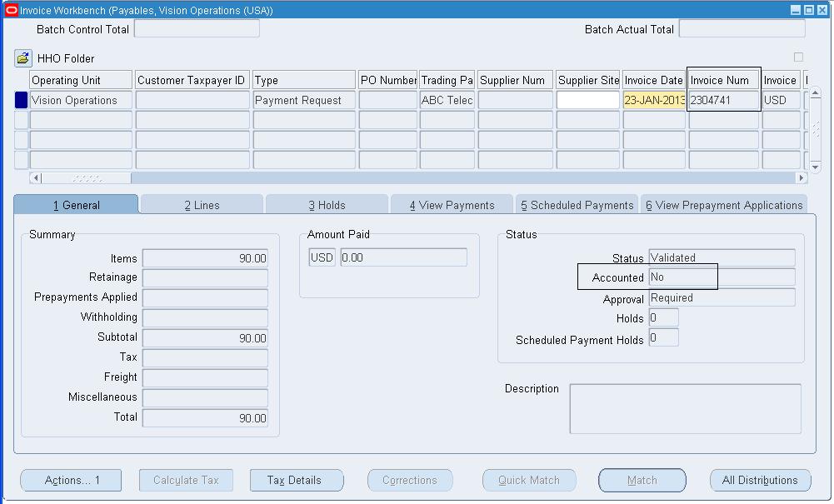Open the 4 View Payments tab
The width and height of the screenshot is (834, 504).
point(452,202)
